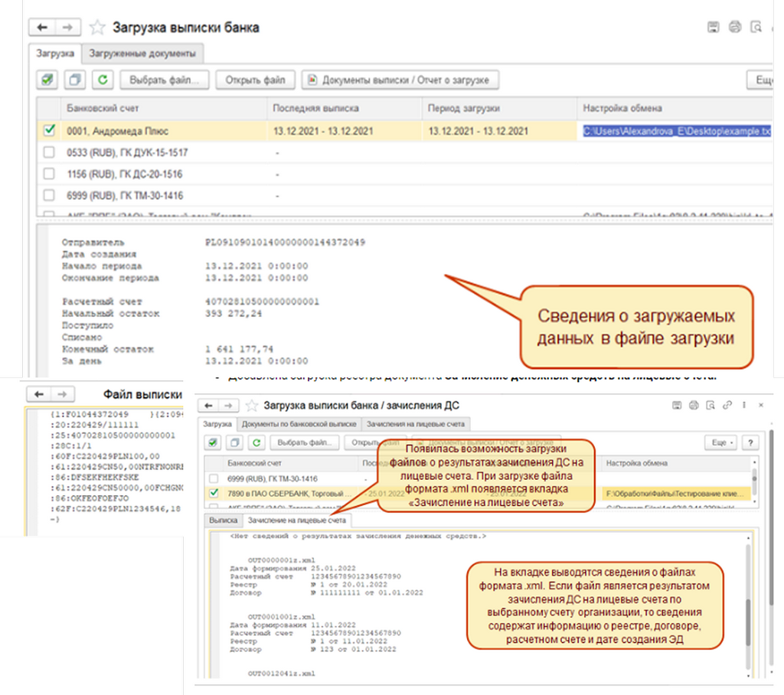Close the зачисления ДС window

(x=761, y=406)
